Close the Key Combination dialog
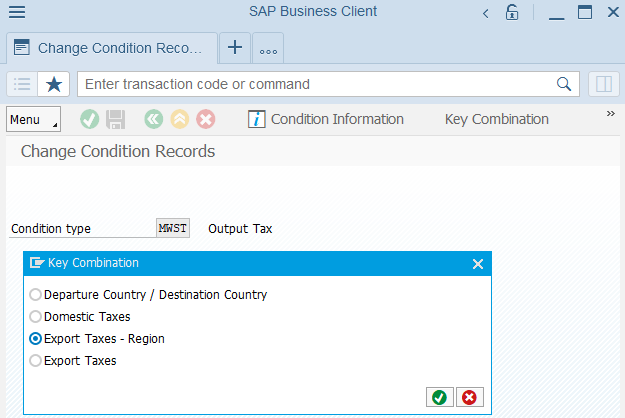 [478, 264]
